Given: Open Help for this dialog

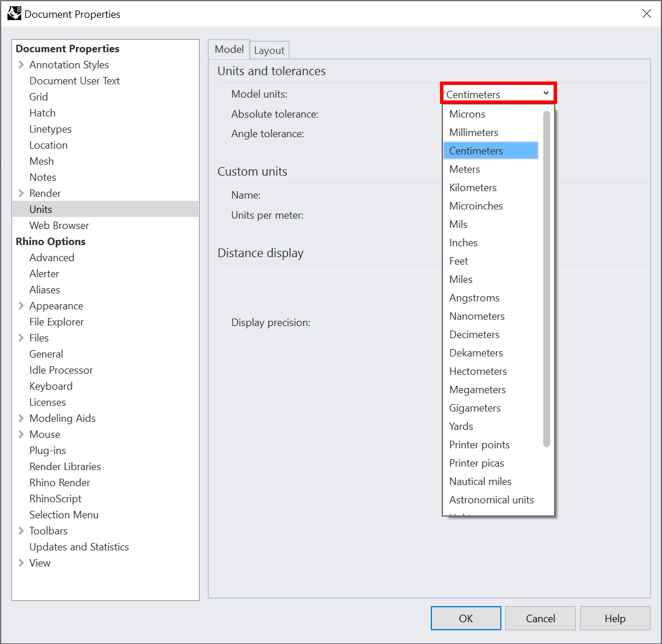Looking at the screenshot, I should pos(614,618).
